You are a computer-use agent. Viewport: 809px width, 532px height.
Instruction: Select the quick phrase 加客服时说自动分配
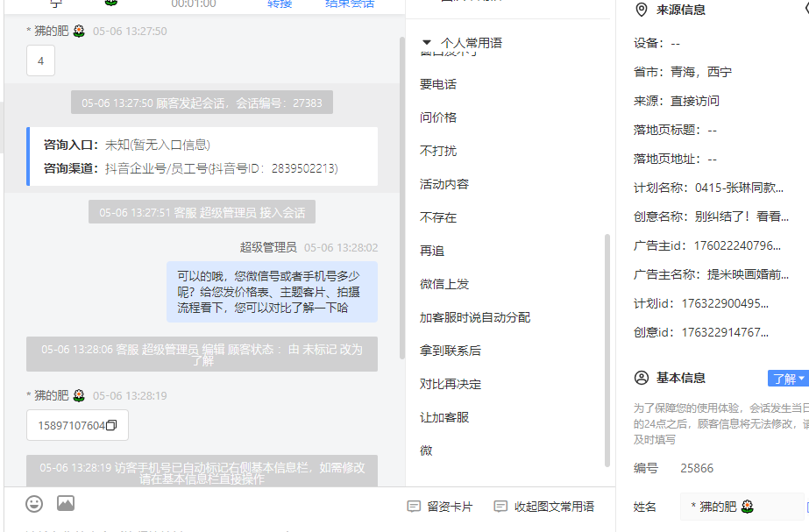point(475,317)
